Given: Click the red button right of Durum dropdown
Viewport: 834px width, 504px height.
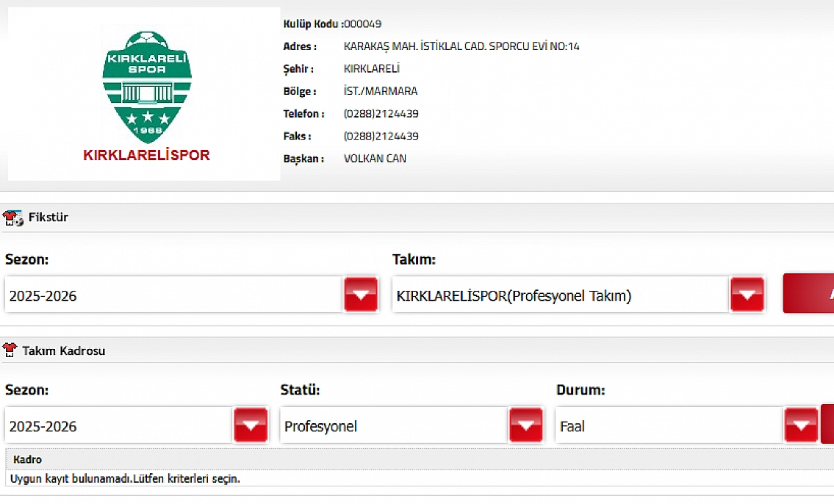Looking at the screenshot, I should point(827,424).
